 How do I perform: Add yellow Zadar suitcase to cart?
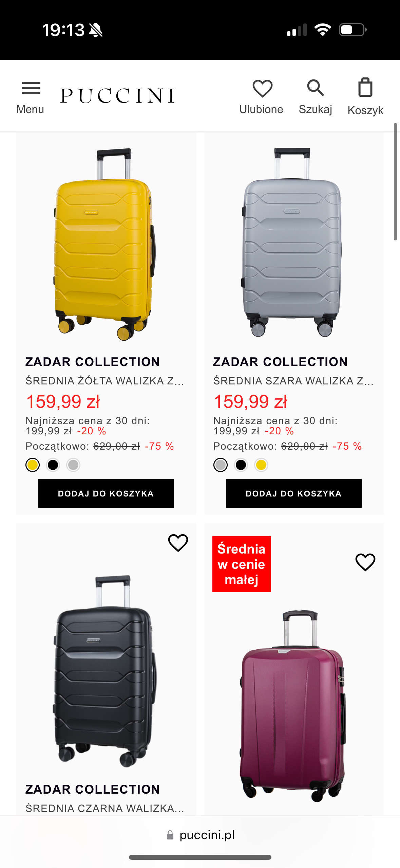pyautogui.click(x=106, y=493)
